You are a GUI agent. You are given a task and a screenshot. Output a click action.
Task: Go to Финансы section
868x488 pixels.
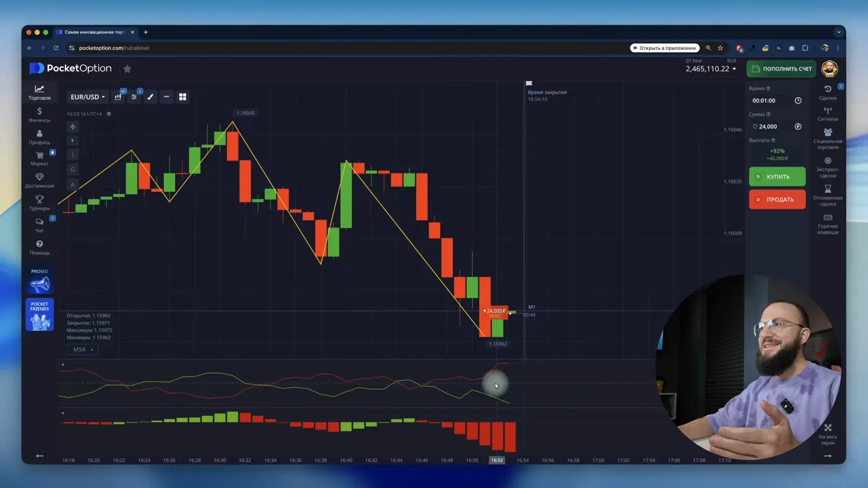click(40, 115)
